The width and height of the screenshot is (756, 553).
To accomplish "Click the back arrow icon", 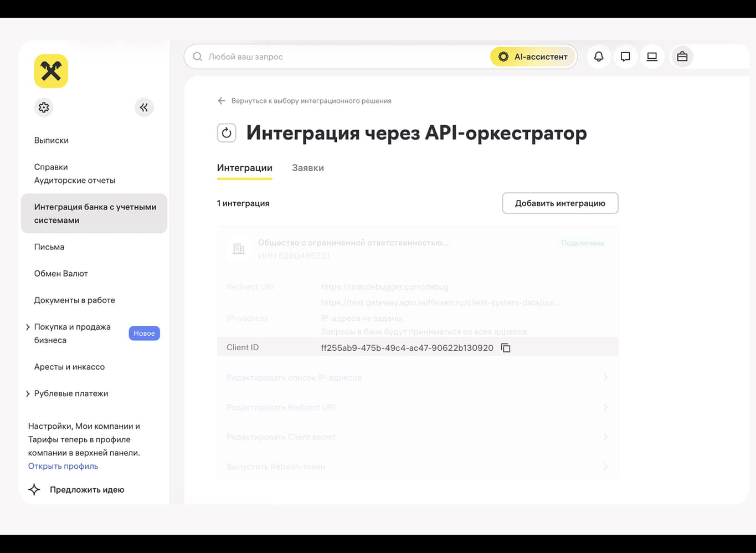I will click(222, 101).
